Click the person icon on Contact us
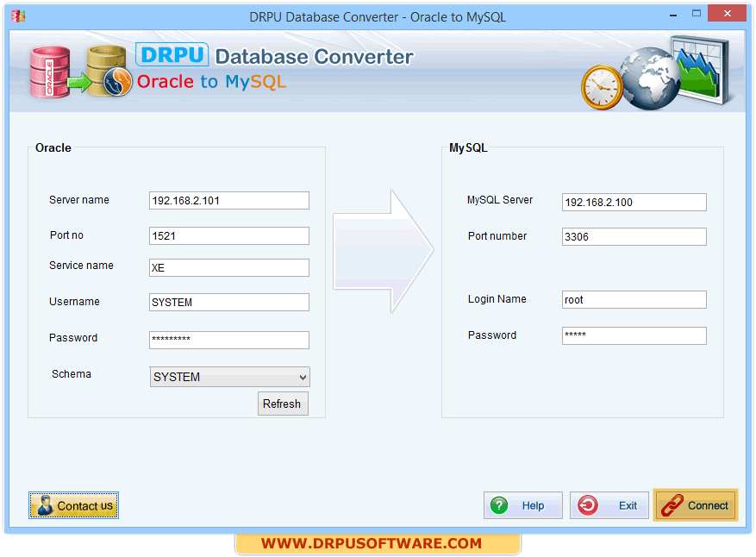The height and width of the screenshot is (557, 756). 46,505
